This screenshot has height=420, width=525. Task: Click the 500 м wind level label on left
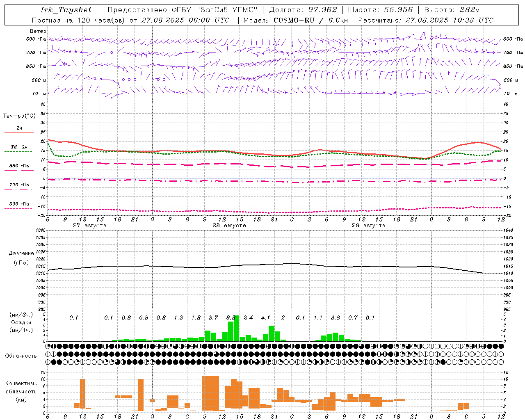click(39, 80)
